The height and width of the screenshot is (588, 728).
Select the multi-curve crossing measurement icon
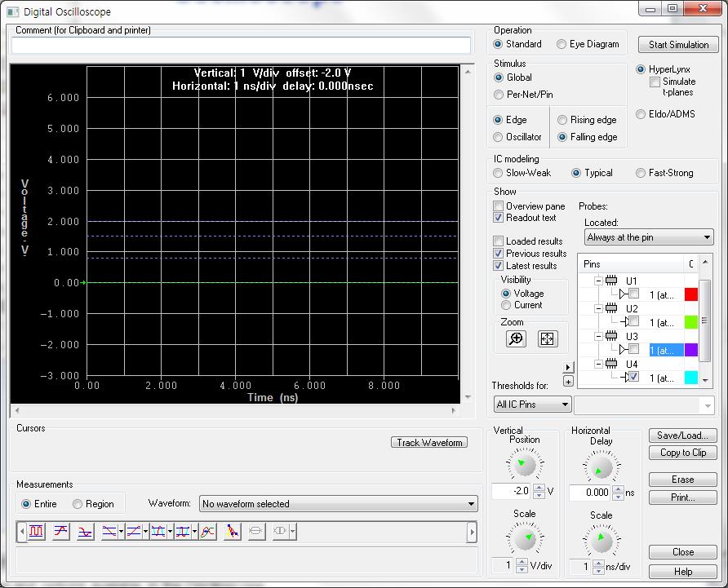click(207, 532)
